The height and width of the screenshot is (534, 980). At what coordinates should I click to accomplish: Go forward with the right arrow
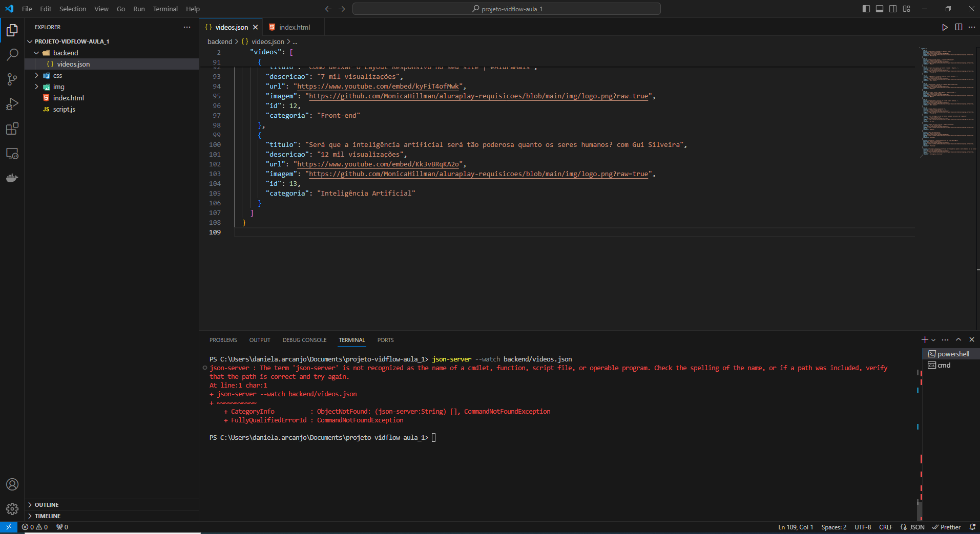coord(342,9)
